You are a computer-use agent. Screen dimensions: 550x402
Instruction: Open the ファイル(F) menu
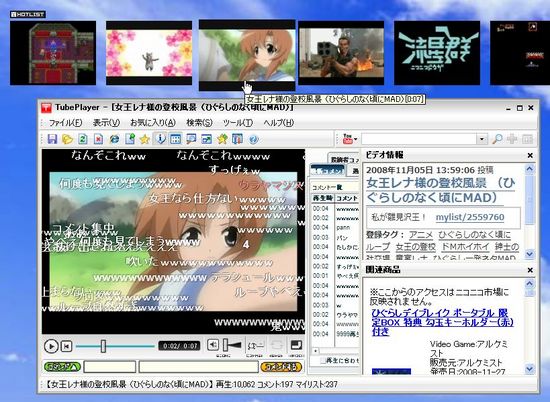(66, 123)
